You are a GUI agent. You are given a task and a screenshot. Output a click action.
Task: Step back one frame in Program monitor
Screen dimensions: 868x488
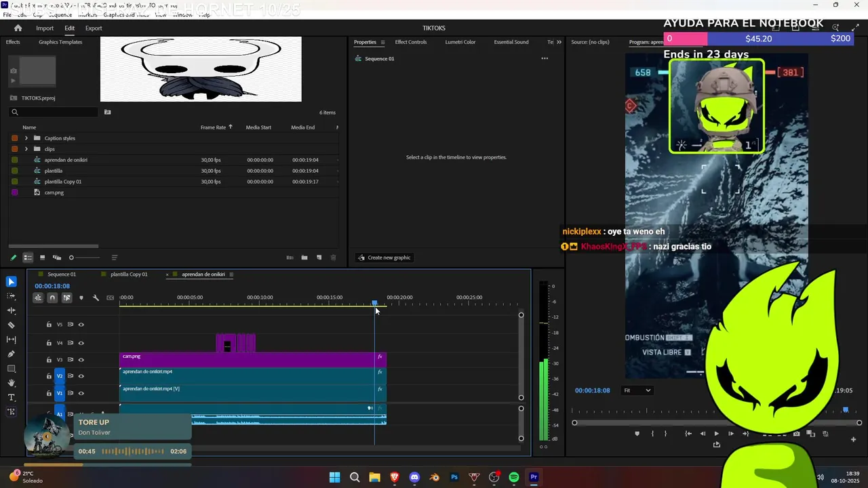tap(703, 434)
